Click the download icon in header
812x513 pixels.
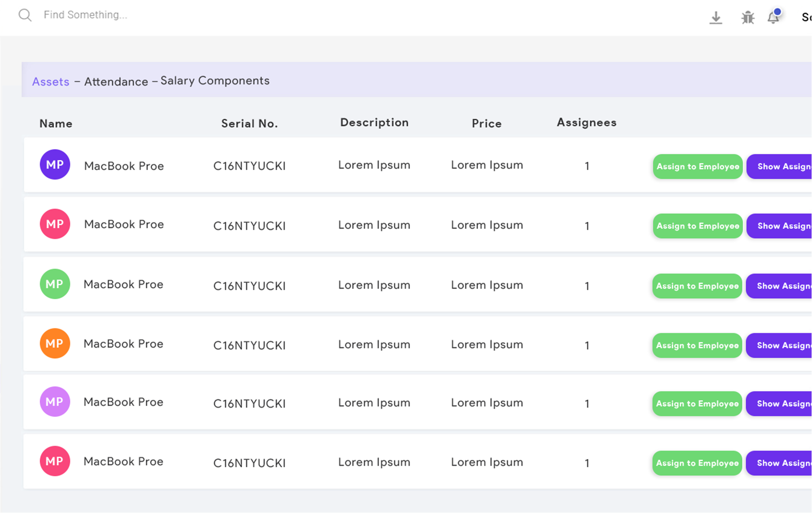(715, 18)
